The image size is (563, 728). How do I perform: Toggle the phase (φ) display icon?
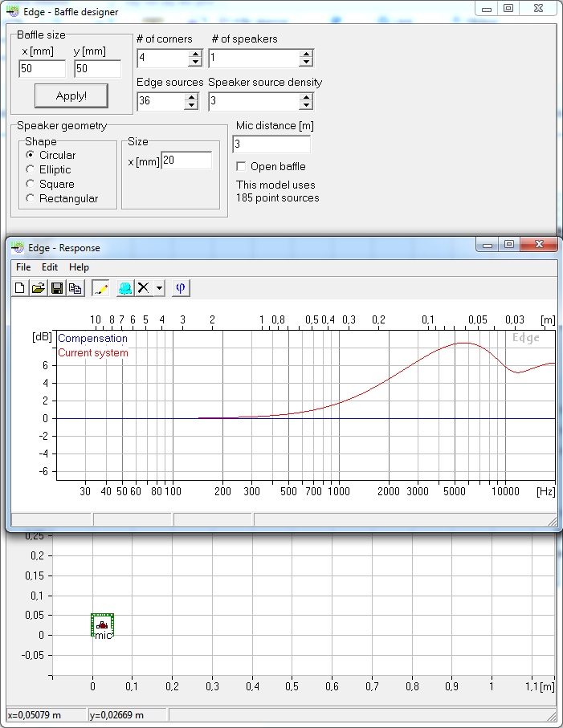[x=181, y=288]
